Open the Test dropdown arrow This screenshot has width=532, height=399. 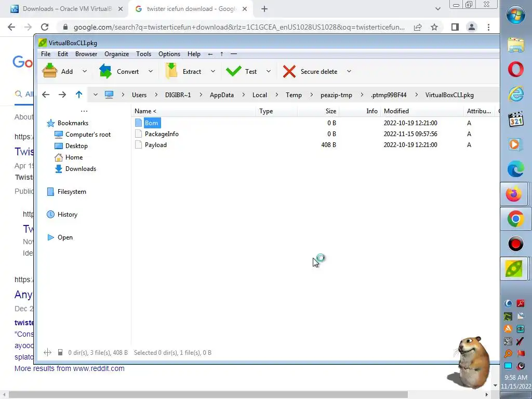(269, 71)
